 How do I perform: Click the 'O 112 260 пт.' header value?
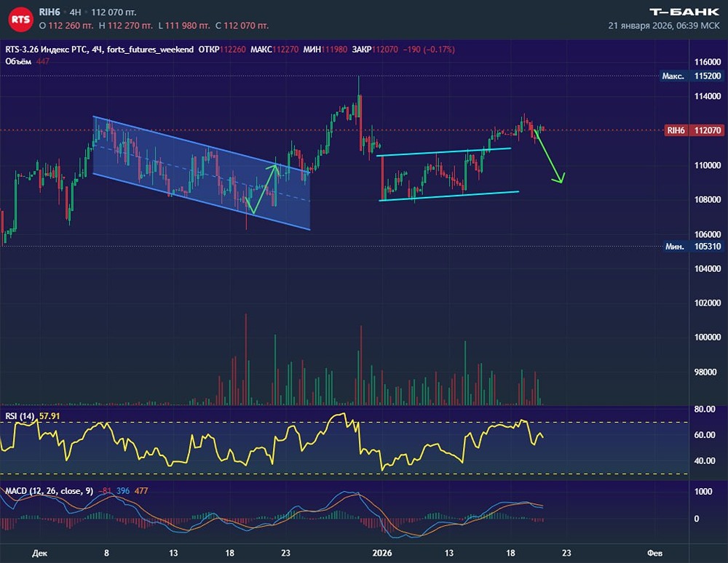tap(66, 25)
